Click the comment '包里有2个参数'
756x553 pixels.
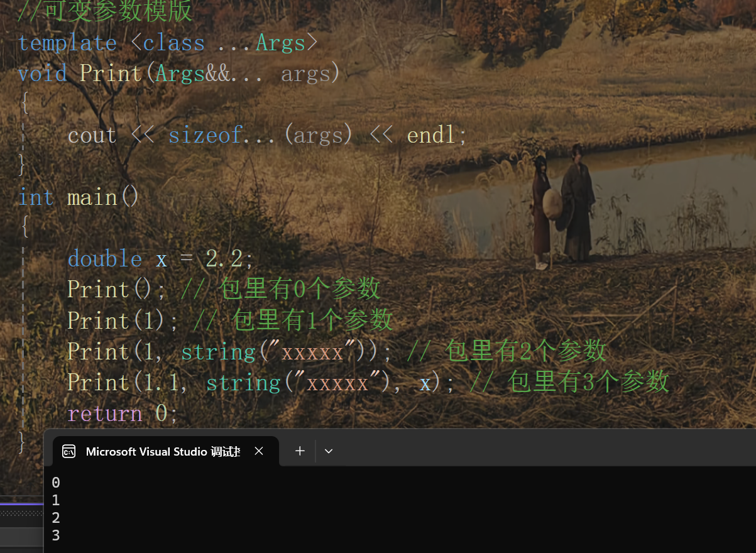(x=525, y=351)
